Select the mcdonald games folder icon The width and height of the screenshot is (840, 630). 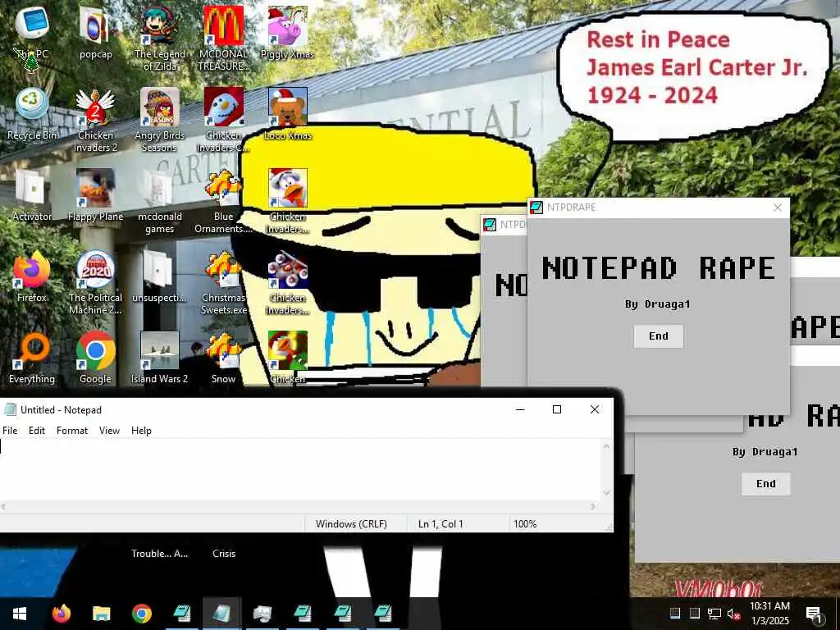pyautogui.click(x=160, y=200)
